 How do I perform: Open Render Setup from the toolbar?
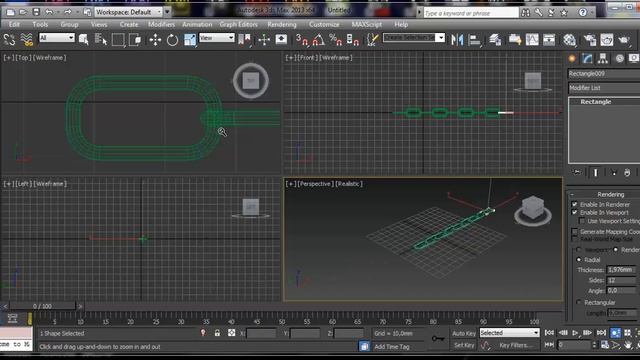[x=590, y=40]
